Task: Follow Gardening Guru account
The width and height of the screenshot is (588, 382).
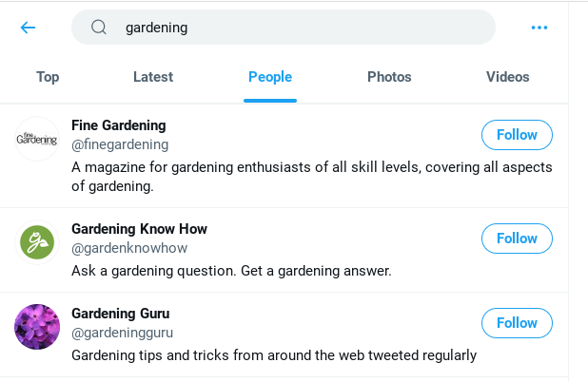Action: pyautogui.click(x=517, y=323)
